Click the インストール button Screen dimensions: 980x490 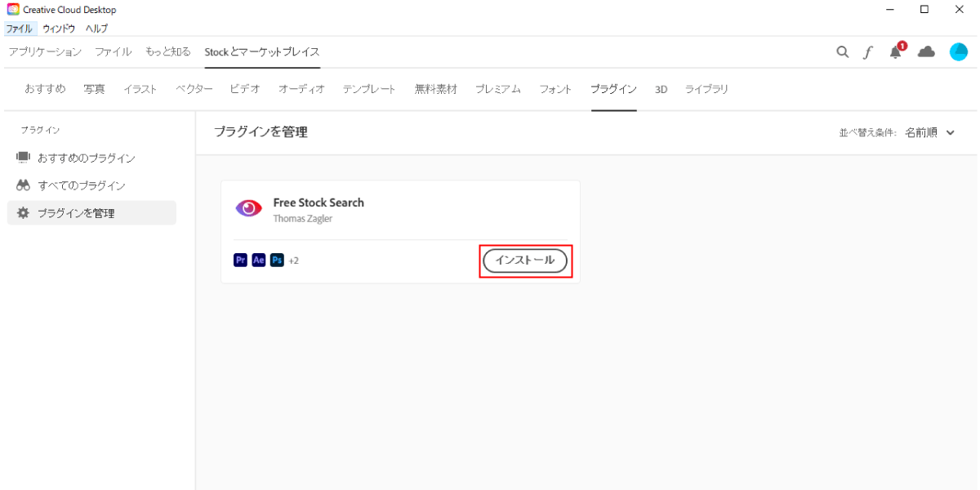525,261
